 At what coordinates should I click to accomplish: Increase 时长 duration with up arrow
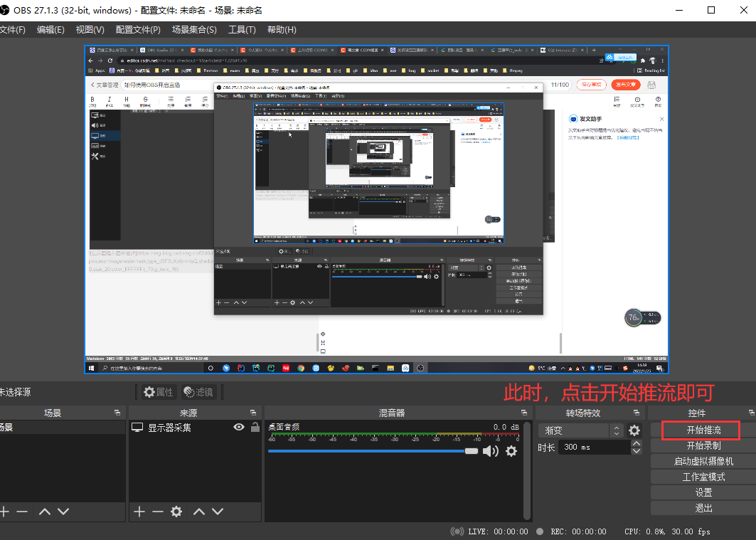coord(637,443)
